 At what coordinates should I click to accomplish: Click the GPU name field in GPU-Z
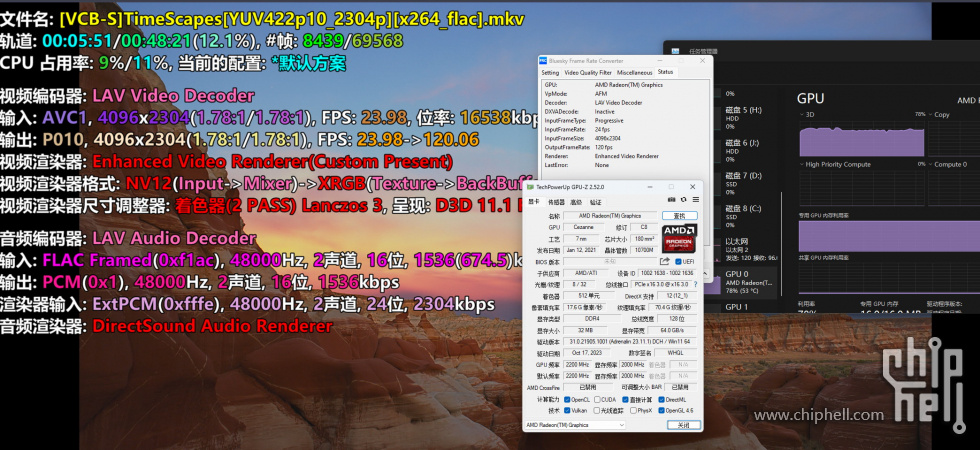[610, 216]
